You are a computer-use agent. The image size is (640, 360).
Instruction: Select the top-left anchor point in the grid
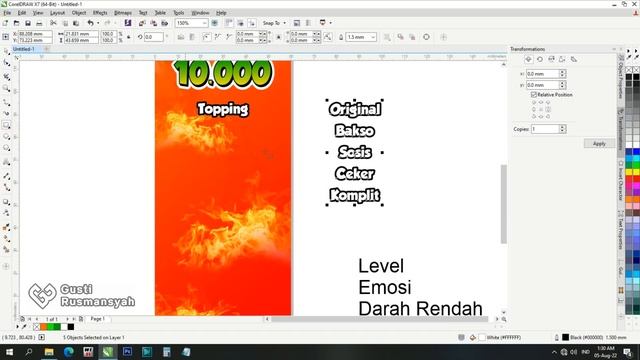coord(534,102)
